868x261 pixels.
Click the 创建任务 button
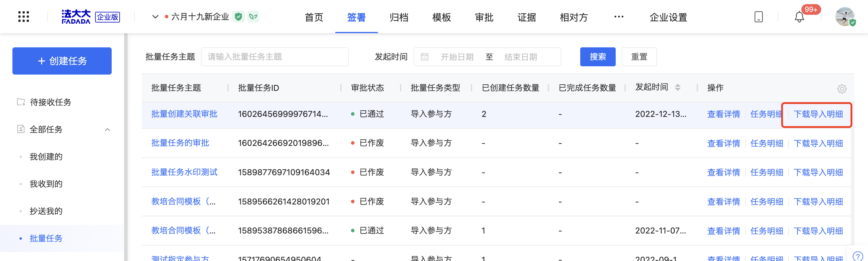(x=62, y=61)
